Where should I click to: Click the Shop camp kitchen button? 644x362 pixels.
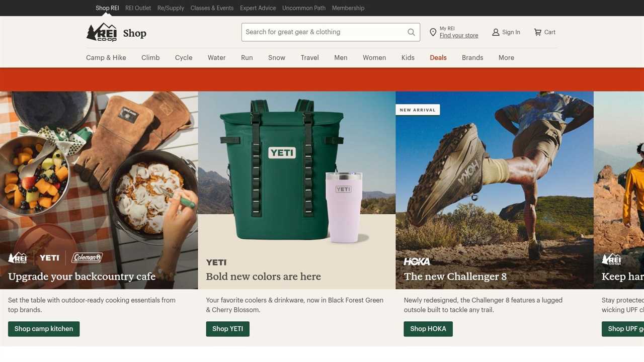pos(44,329)
